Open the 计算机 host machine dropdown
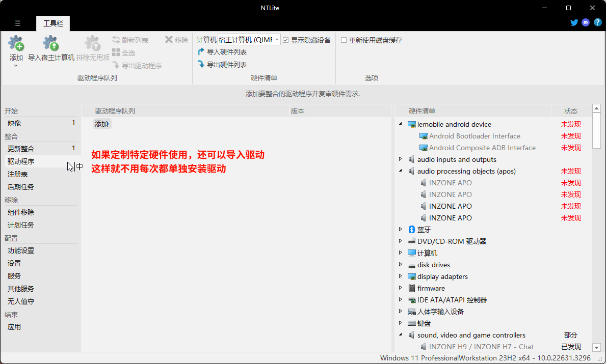The width and height of the screenshot is (606, 364). click(x=249, y=40)
